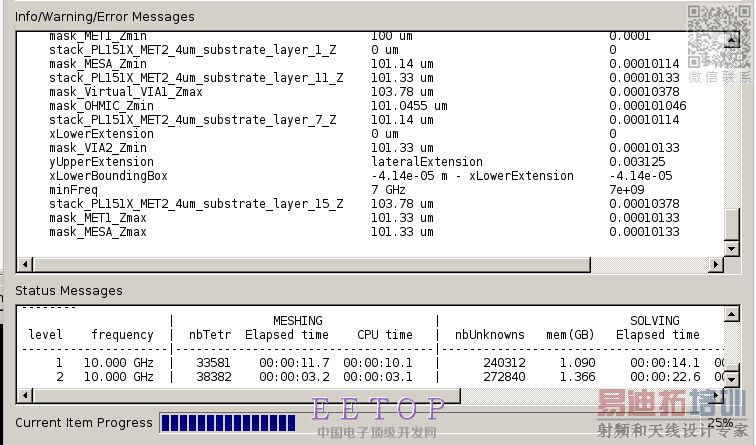Select the mask_OHMIC_Zmin entry
The width and height of the screenshot is (756, 445).
pos(101,106)
